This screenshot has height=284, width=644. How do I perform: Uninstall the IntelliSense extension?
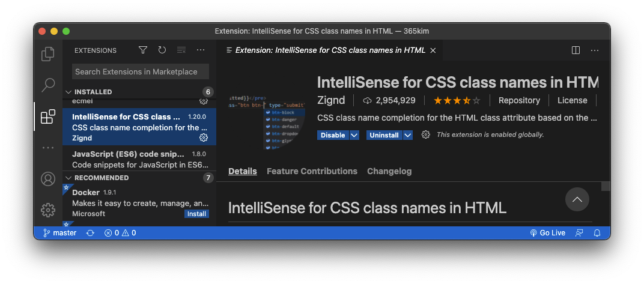coord(384,135)
